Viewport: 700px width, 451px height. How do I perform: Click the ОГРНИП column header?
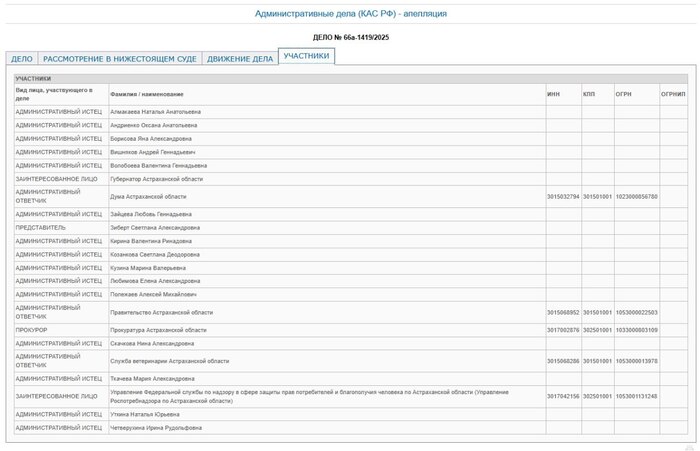coord(673,94)
